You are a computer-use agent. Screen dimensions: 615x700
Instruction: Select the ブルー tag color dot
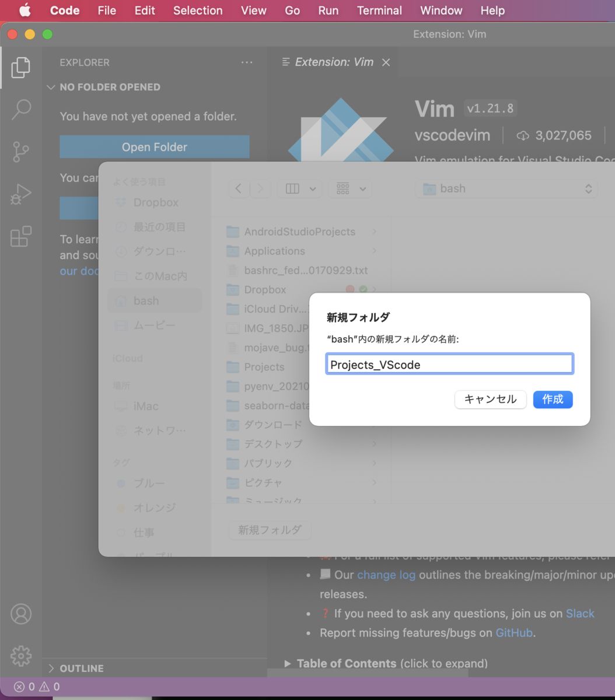click(x=121, y=483)
